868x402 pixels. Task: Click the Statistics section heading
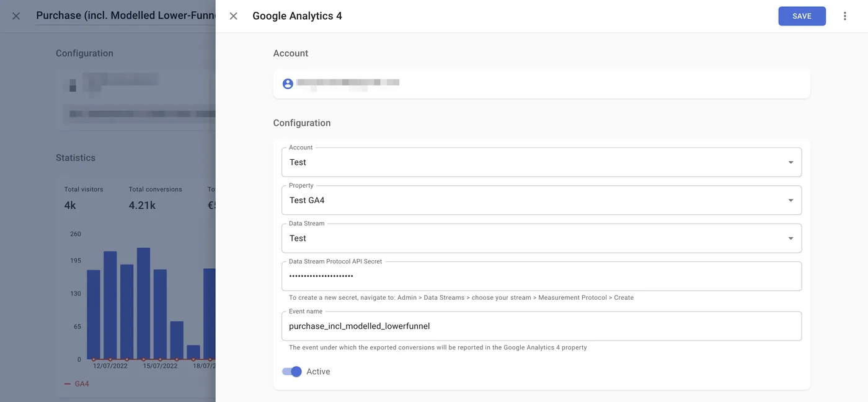(76, 157)
